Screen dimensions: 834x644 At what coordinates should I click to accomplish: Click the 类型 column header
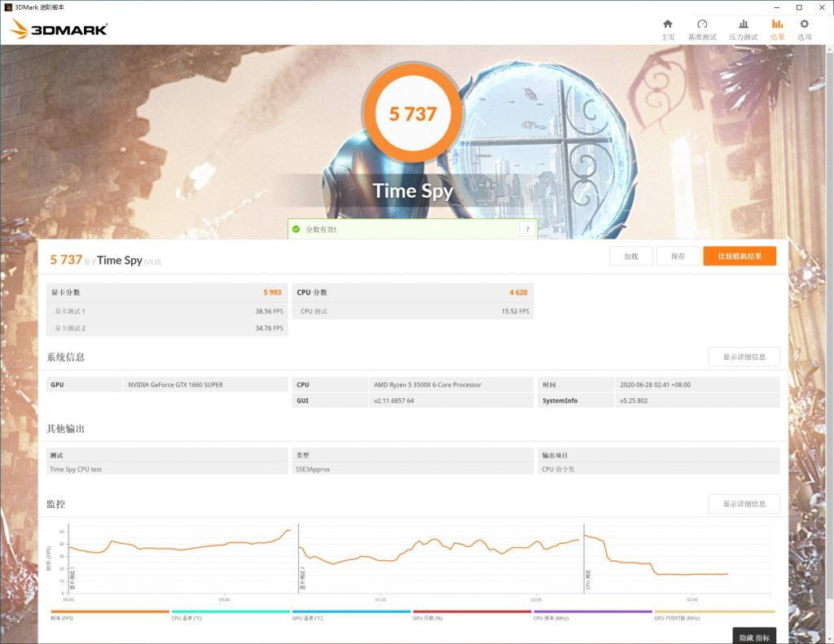(303, 455)
